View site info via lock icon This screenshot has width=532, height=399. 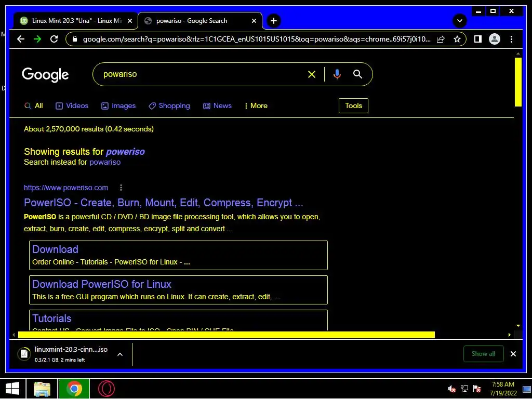point(75,39)
